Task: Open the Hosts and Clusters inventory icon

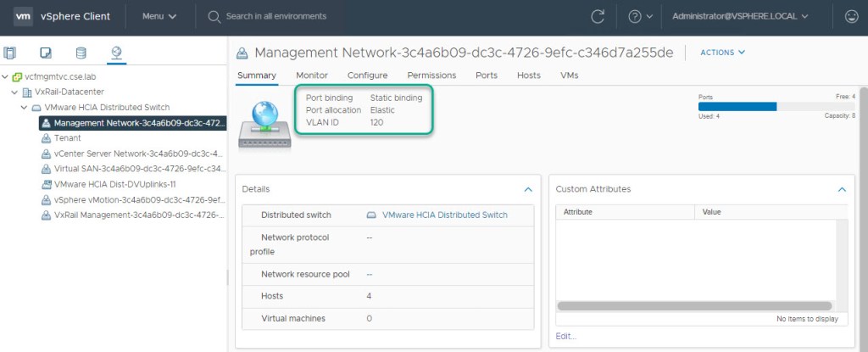Action: pos(10,53)
